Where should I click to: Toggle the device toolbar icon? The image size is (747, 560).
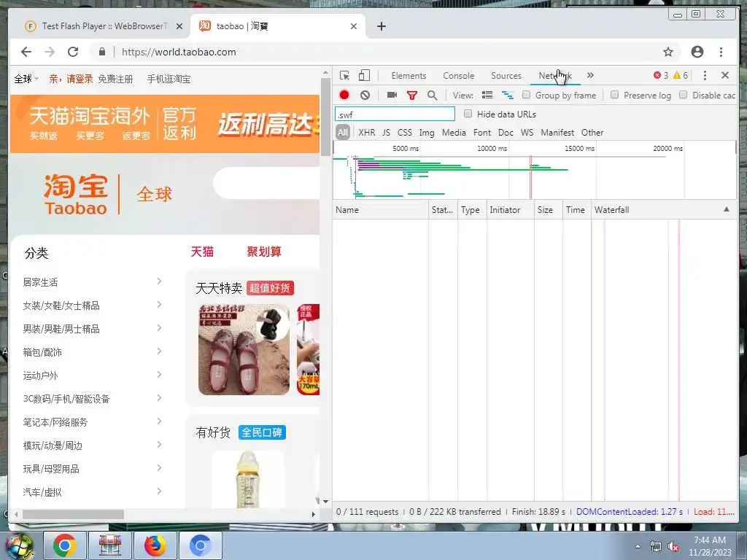point(364,75)
